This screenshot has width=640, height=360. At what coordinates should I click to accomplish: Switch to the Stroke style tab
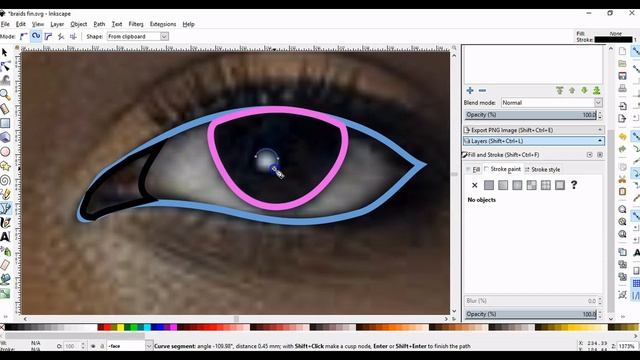(542, 169)
